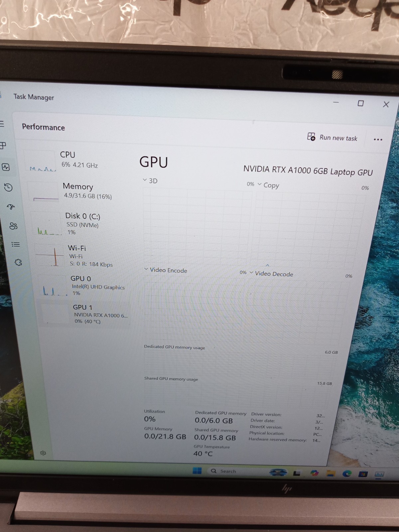Open Task View icon on the taskbar
The width and height of the screenshot is (399, 532).
click(297, 472)
